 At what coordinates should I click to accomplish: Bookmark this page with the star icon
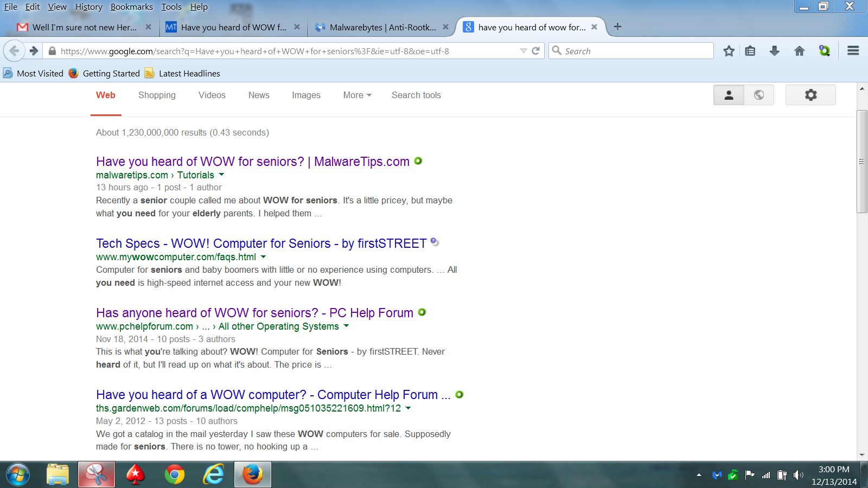click(729, 51)
